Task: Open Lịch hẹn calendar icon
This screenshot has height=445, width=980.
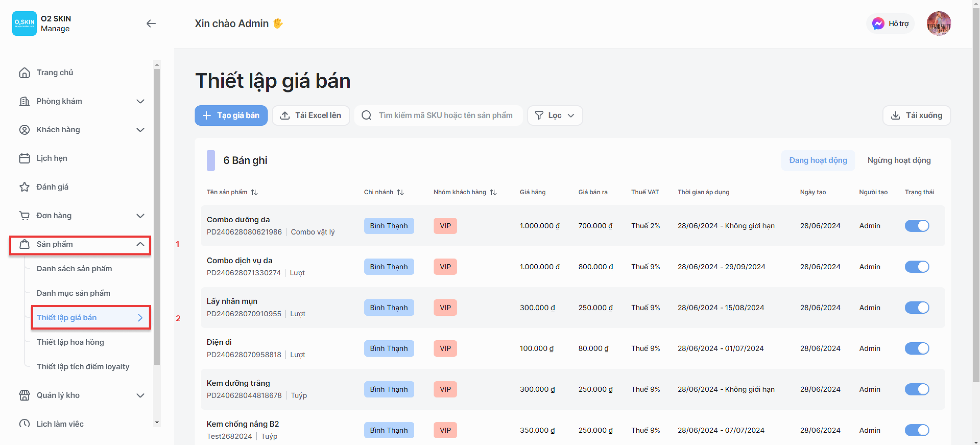Action: click(x=24, y=158)
